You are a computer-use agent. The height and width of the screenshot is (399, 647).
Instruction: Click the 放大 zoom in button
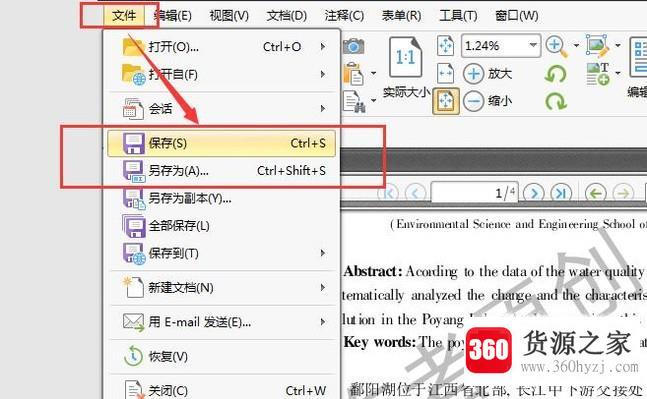(487, 74)
